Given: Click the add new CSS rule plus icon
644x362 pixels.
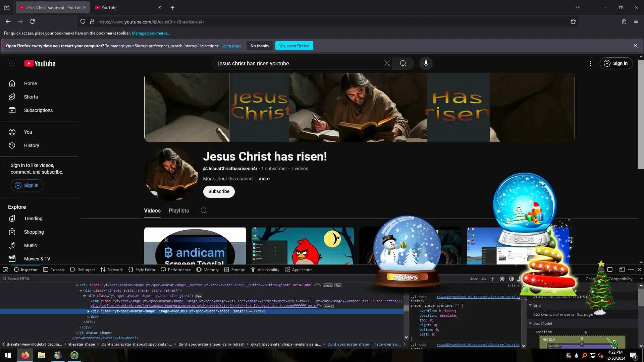Looking at the screenshot, I should 492,279.
